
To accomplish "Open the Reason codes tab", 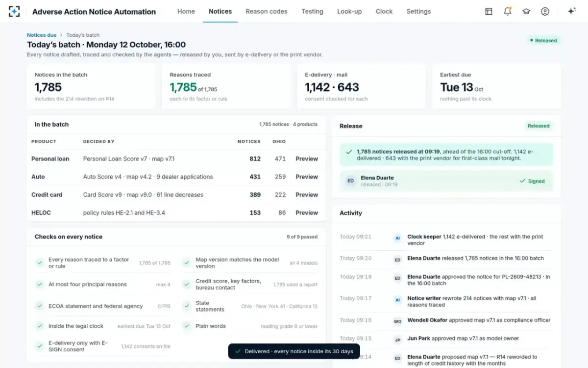I will pyautogui.click(x=267, y=11).
